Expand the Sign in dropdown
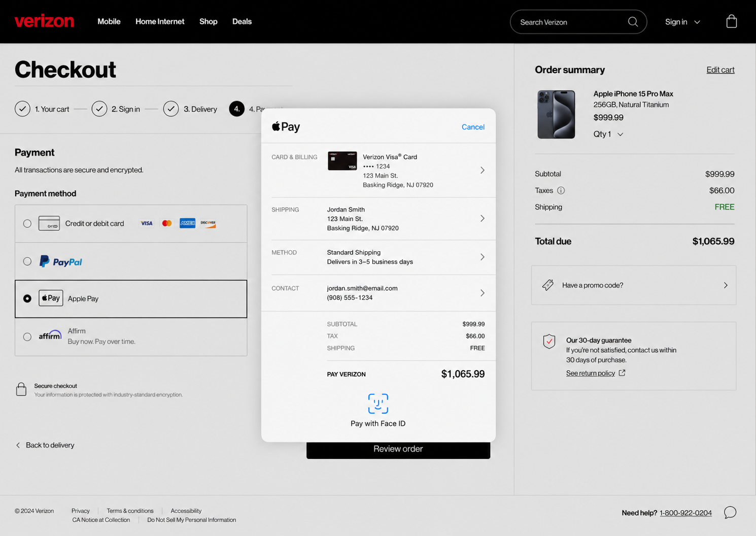This screenshot has height=536, width=756. tap(682, 22)
